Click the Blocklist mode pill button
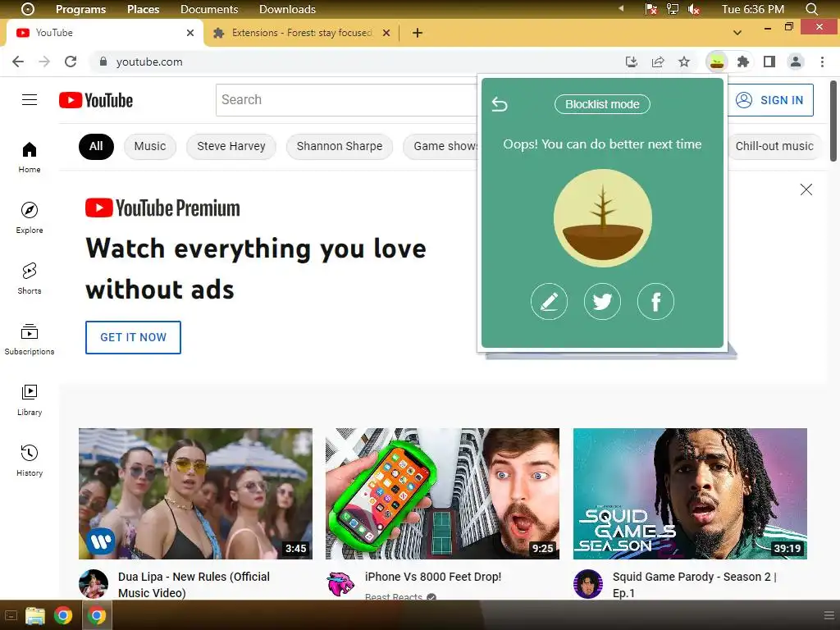 tap(602, 104)
